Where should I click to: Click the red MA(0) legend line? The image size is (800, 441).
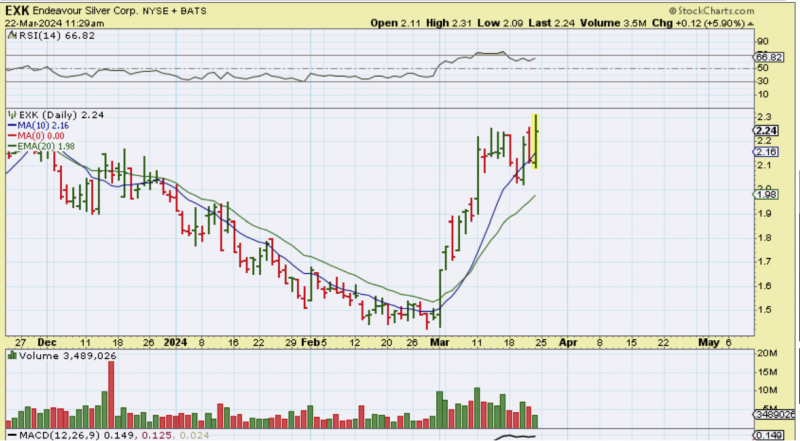pyautogui.click(x=10, y=138)
